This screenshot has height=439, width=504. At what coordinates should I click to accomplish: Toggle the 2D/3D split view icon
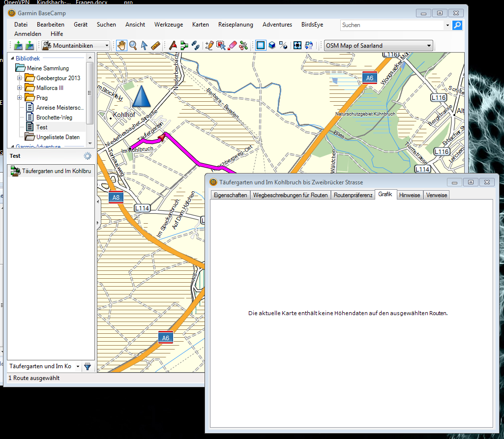point(283,46)
